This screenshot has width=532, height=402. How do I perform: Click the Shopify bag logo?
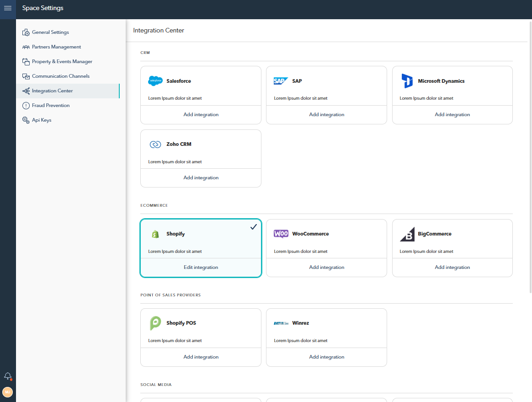click(x=155, y=234)
